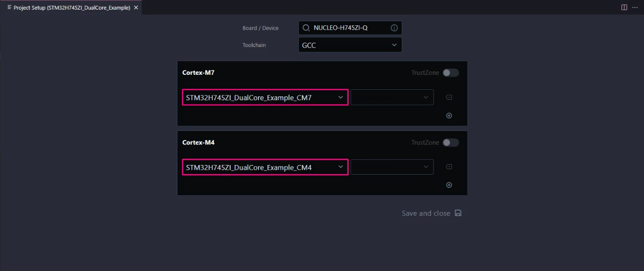
Task: Focus the Board / Device search field
Action: (x=350, y=28)
